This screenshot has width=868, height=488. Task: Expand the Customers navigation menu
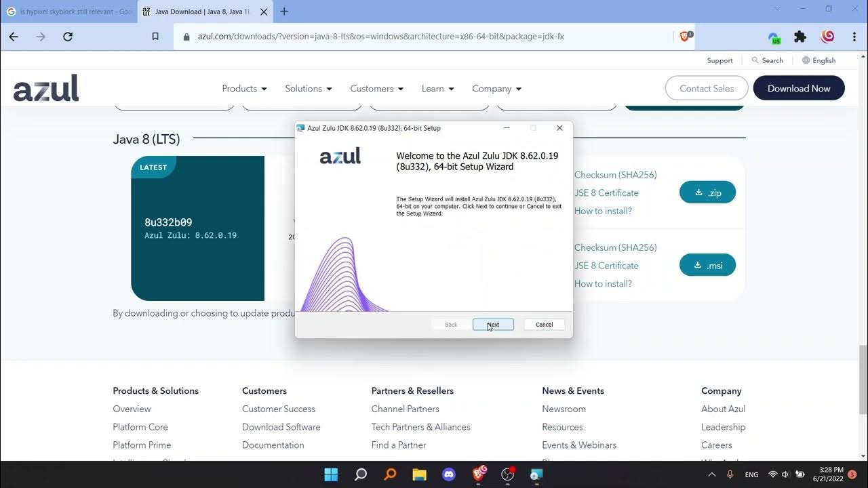pyautogui.click(x=377, y=89)
